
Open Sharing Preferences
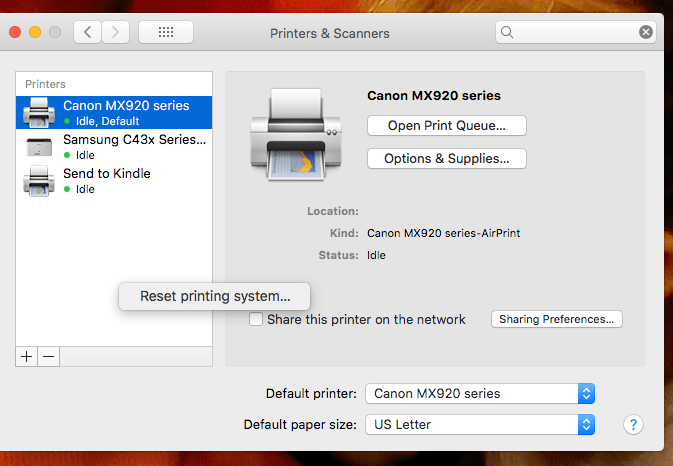click(x=557, y=319)
